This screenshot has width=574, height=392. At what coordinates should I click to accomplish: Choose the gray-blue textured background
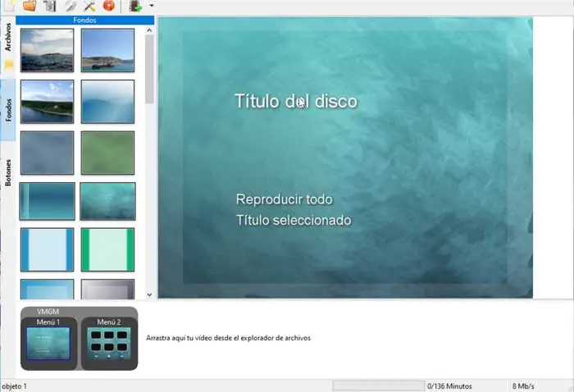point(47,153)
